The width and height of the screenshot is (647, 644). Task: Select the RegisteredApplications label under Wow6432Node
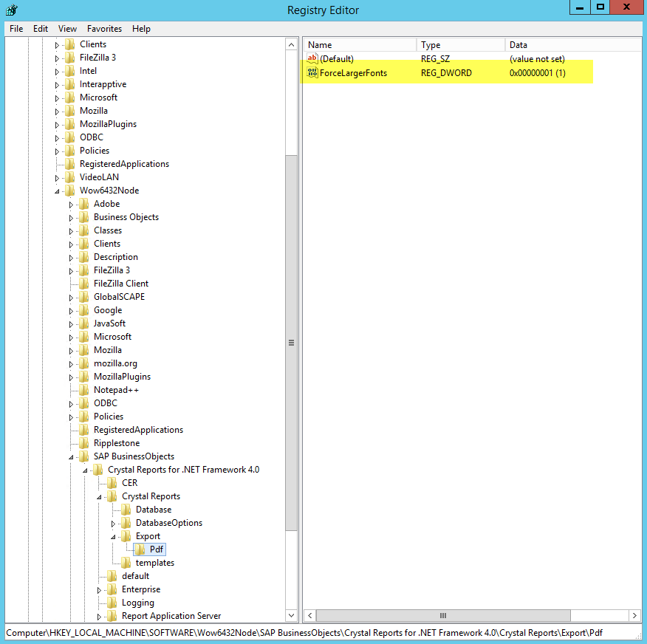coord(138,430)
